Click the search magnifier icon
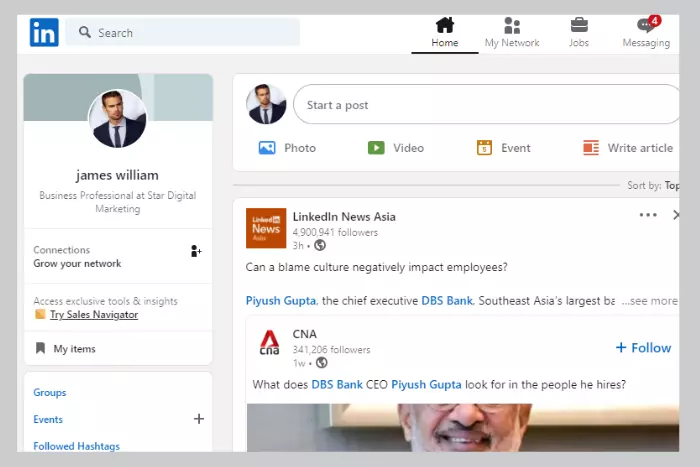 [x=84, y=32]
